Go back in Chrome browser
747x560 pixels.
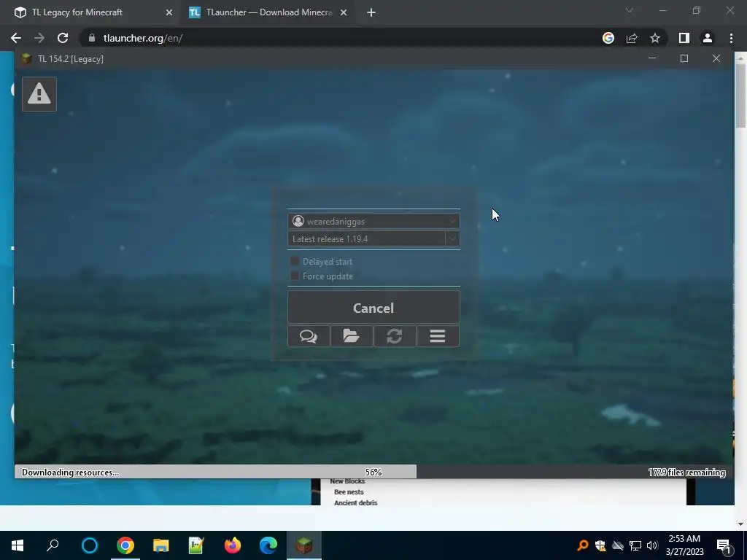click(16, 38)
